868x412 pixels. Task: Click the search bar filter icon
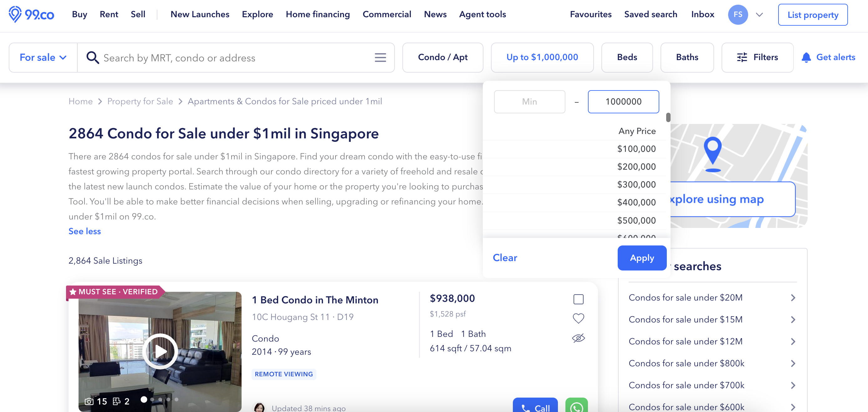380,58
